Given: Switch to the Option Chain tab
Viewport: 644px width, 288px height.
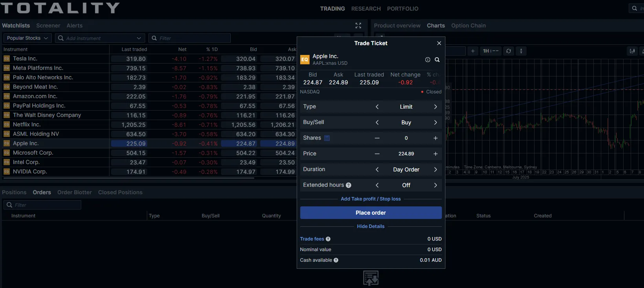Looking at the screenshot, I should [468, 26].
